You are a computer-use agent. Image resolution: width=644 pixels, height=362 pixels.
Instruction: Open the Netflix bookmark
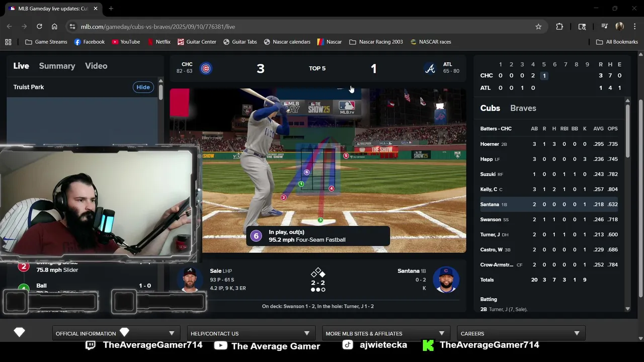(x=159, y=42)
